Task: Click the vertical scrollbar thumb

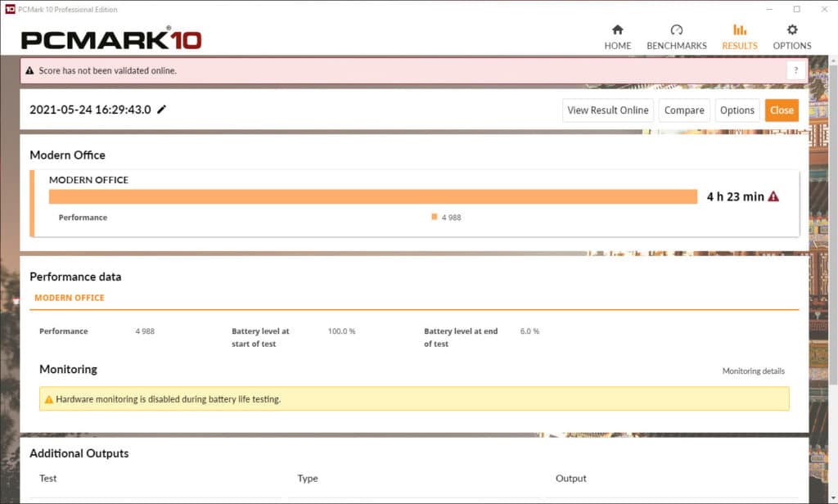Action: [833, 224]
